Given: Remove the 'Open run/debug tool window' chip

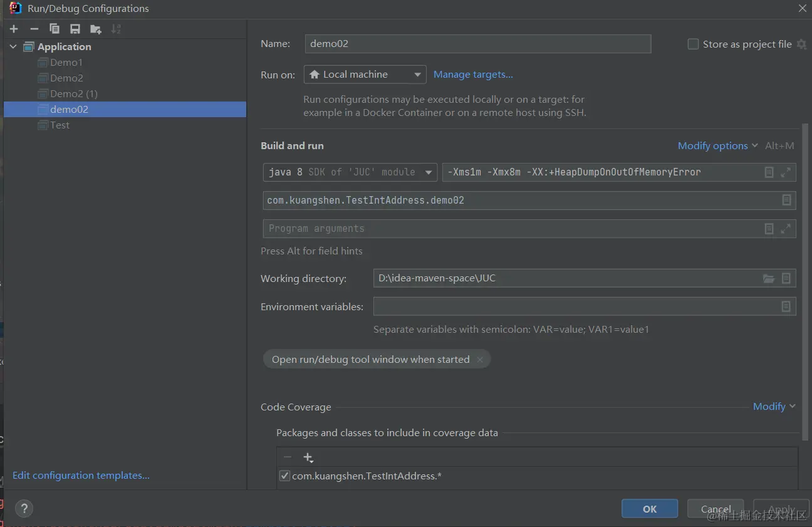Looking at the screenshot, I should 480,360.
